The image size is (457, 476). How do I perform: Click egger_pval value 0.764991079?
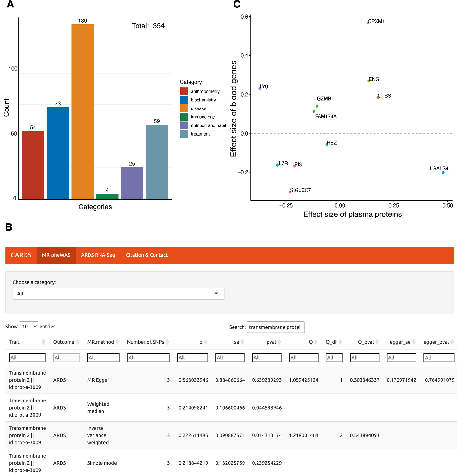[440, 380]
